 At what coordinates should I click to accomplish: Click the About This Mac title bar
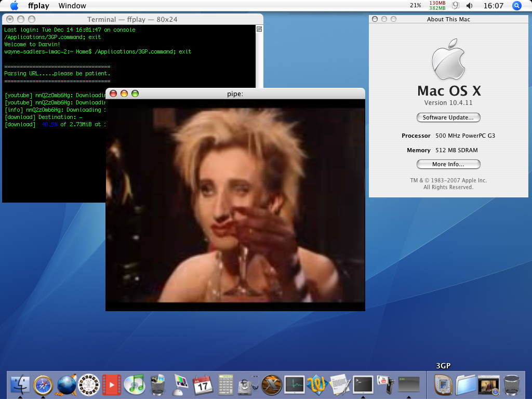[448, 19]
